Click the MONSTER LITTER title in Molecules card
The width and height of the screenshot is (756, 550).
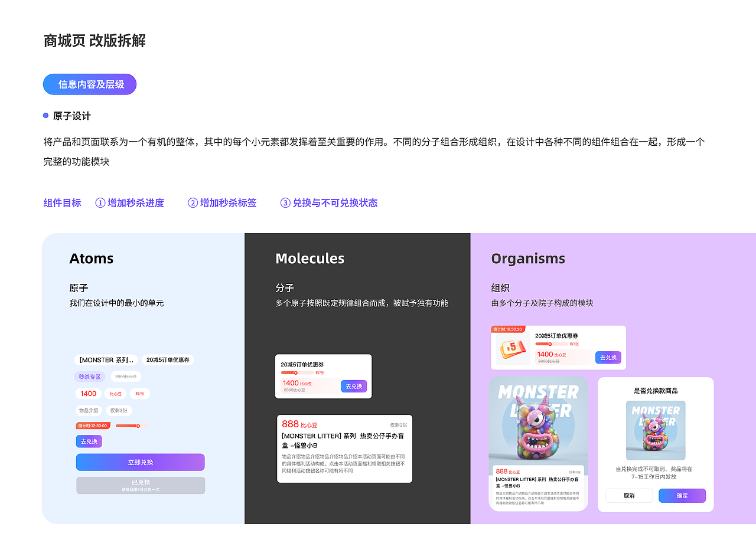(343, 440)
